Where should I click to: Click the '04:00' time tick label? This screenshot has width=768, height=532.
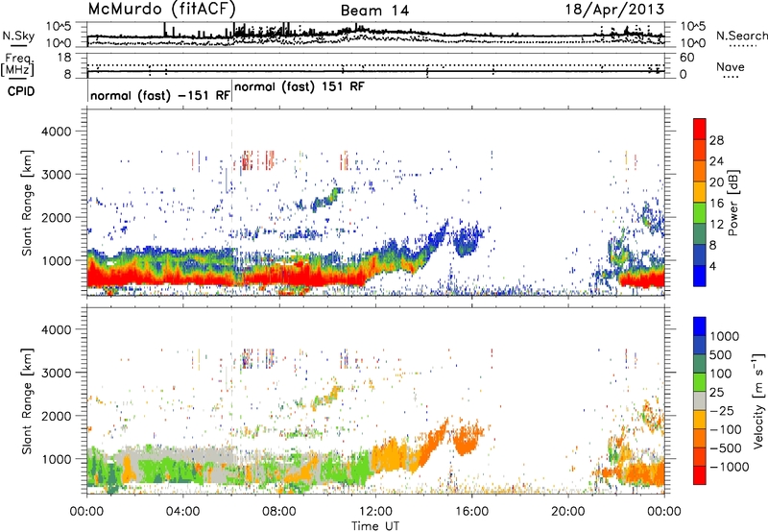click(182, 512)
